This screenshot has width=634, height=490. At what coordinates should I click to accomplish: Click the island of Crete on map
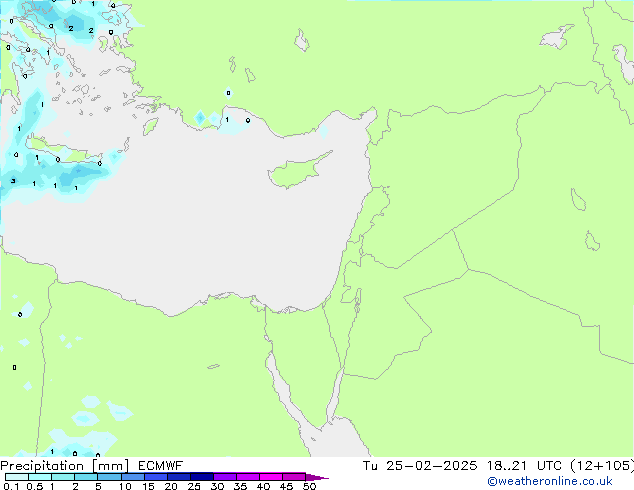click(x=61, y=149)
